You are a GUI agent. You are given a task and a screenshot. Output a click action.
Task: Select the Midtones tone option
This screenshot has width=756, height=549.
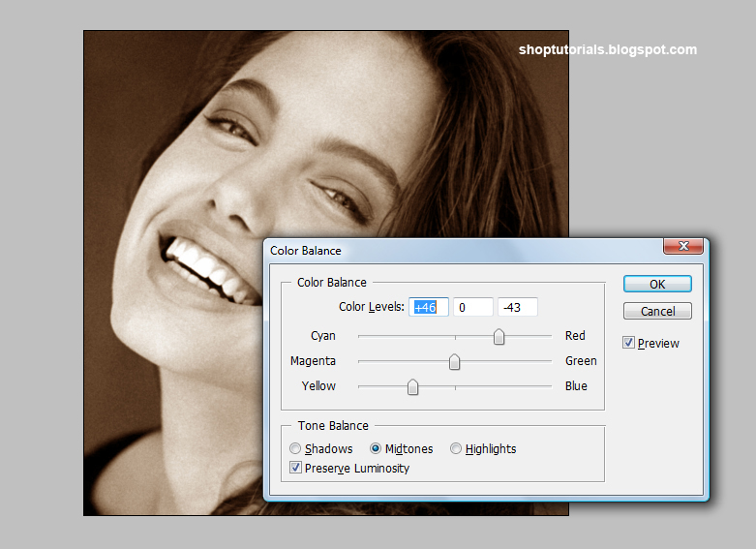tap(376, 448)
